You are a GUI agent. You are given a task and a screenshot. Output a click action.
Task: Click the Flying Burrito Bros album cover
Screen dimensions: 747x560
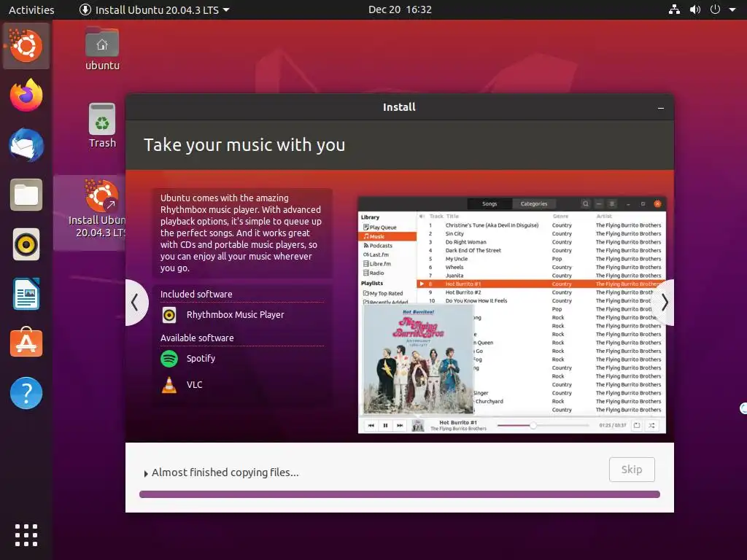[x=418, y=359]
